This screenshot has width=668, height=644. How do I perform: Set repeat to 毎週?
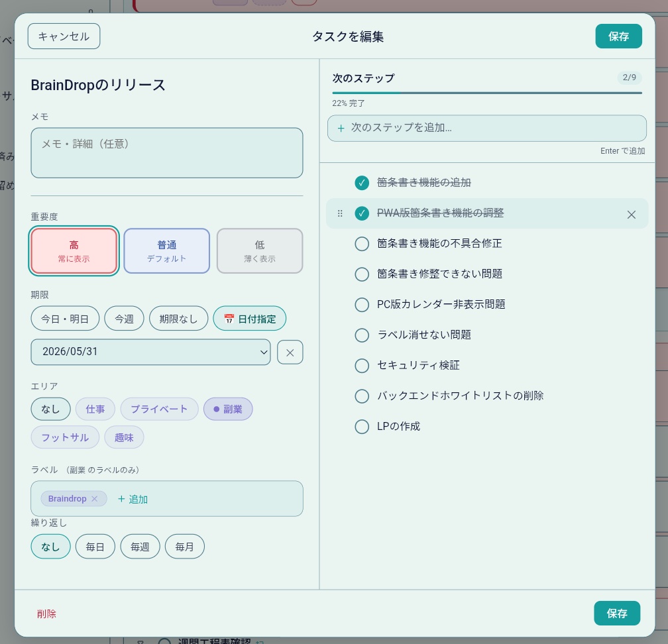[x=140, y=547]
